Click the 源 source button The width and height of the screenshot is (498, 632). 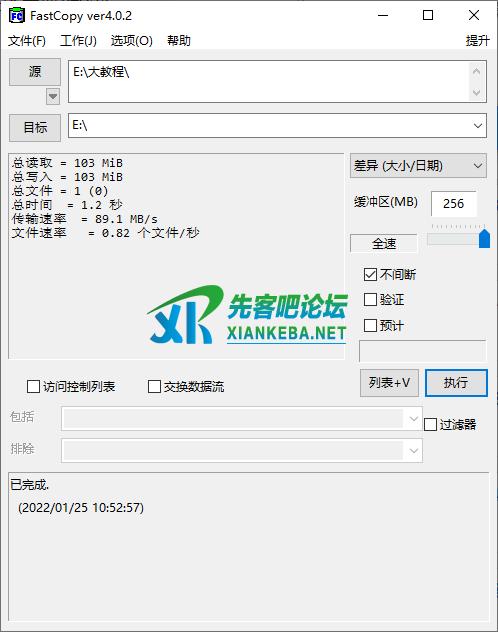tap(35, 72)
